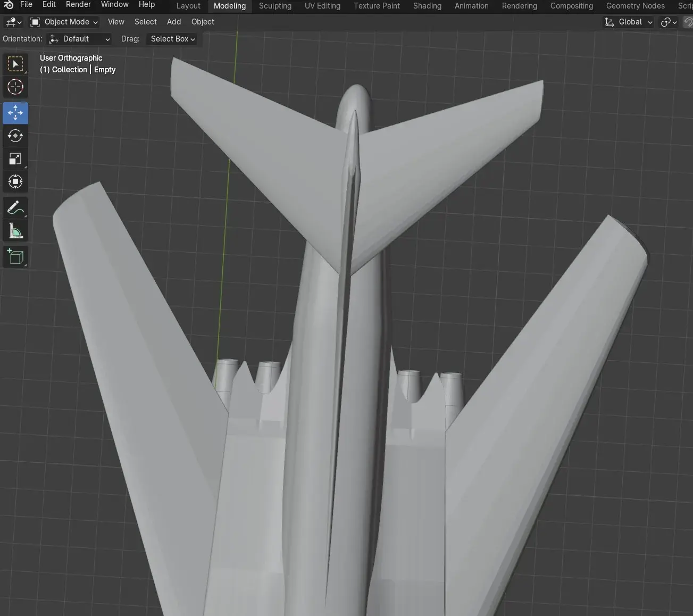Open the Render menu
This screenshot has height=616, width=693.
(x=78, y=4)
